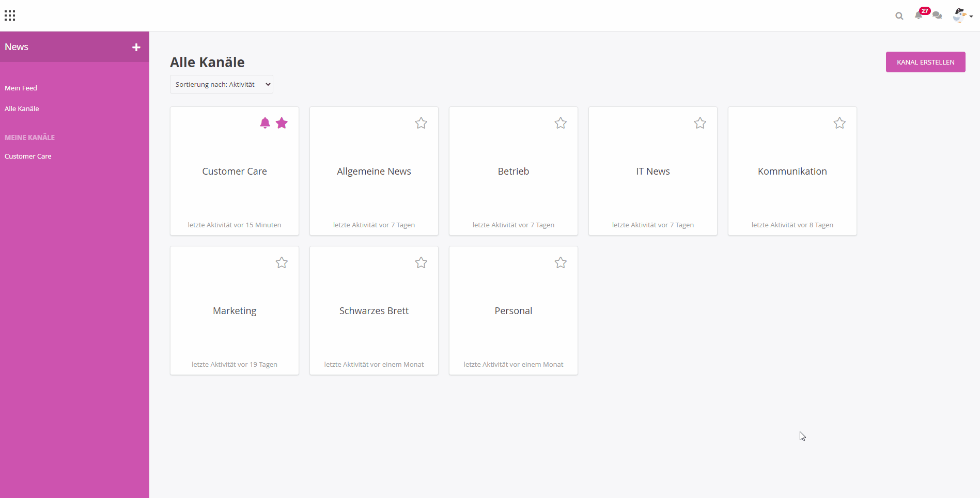This screenshot has height=498, width=980.
Task: Click 'letzte Aktivität vor 19 Tagen' text
Action: click(235, 364)
